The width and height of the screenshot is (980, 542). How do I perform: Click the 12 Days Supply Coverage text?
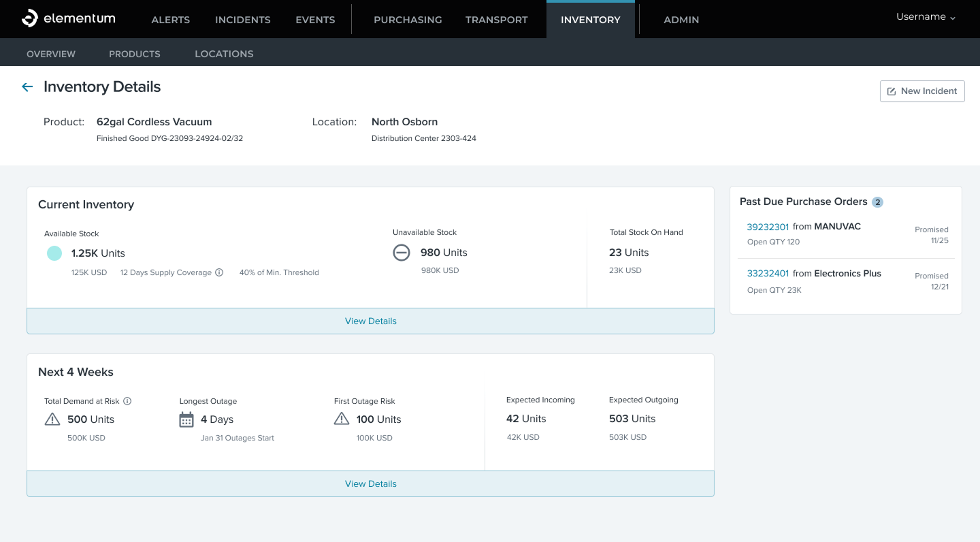coord(166,272)
